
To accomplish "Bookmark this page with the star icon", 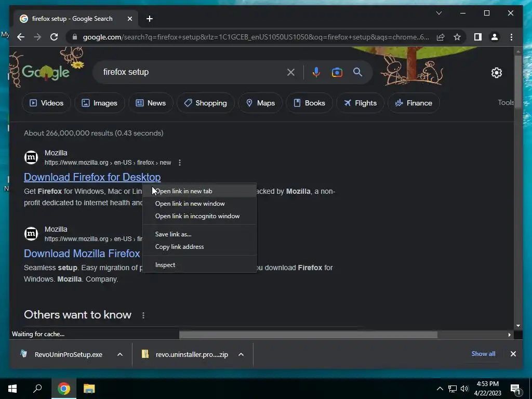I will pyautogui.click(x=457, y=37).
